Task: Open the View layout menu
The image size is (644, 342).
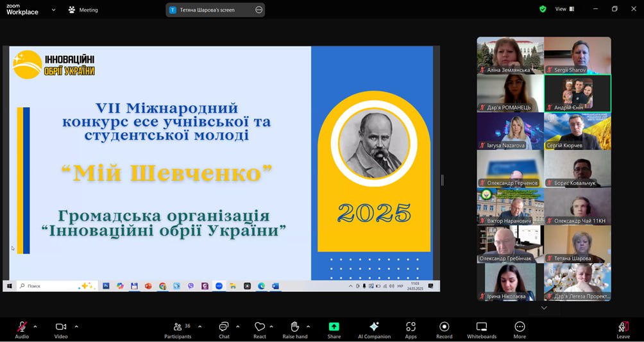Action: [x=564, y=9]
